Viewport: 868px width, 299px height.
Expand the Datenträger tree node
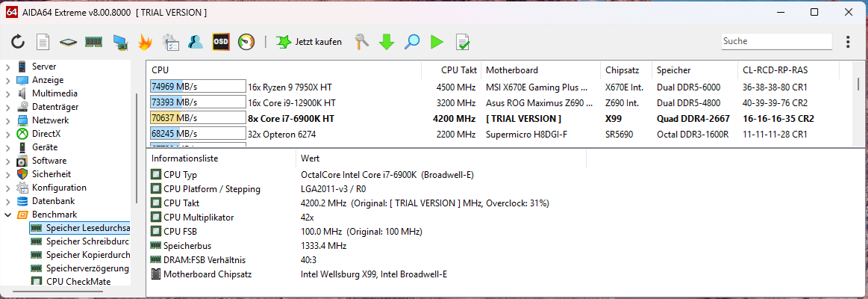[8, 107]
